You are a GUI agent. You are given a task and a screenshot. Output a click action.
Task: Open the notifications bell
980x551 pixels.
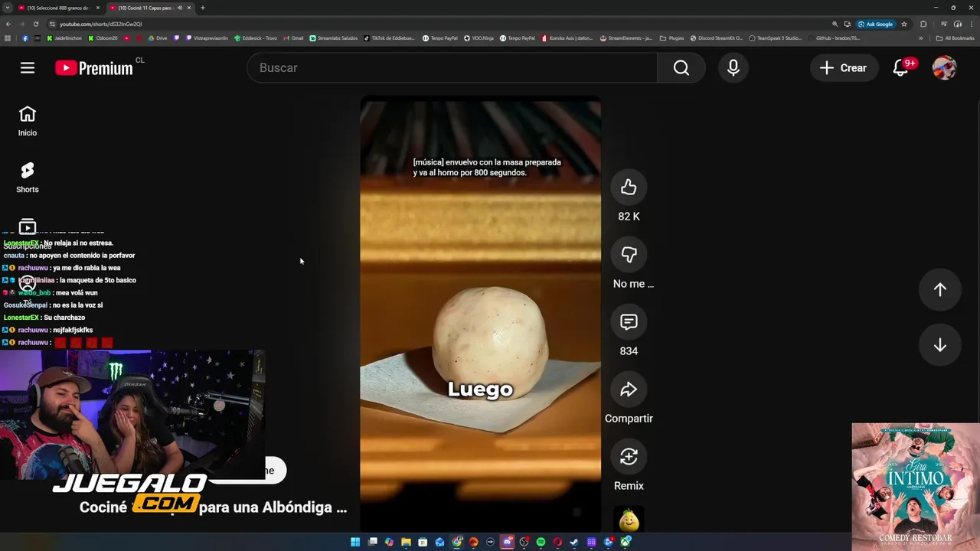point(901,68)
